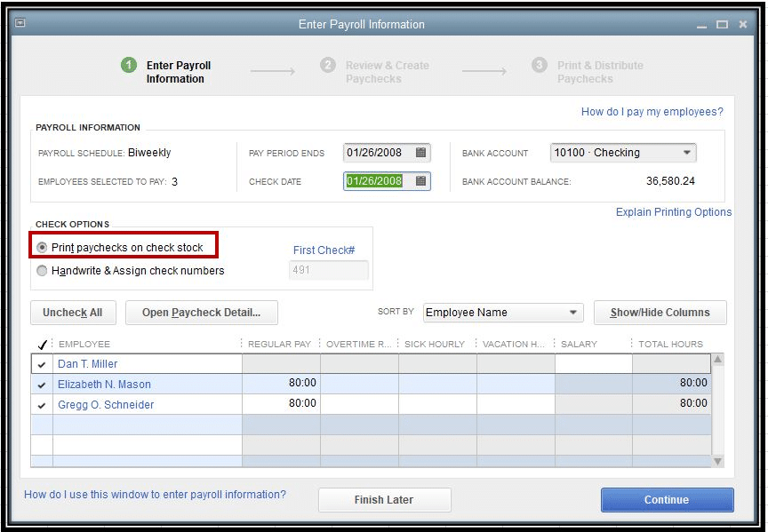Toggle Gregg O. Schneider's checkmark
Image resolution: width=768 pixels, height=532 pixels.
click(x=42, y=405)
